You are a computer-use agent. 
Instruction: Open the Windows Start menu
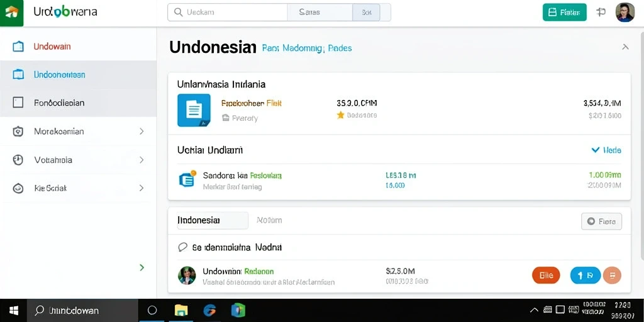14,311
